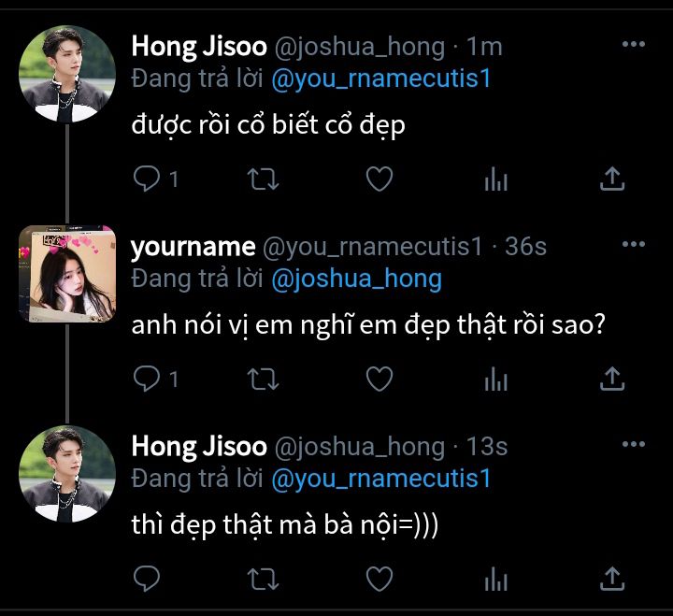Like the tweet "thì đẹp thật mà bà nội"
The width and height of the screenshot is (673, 616).
379,579
